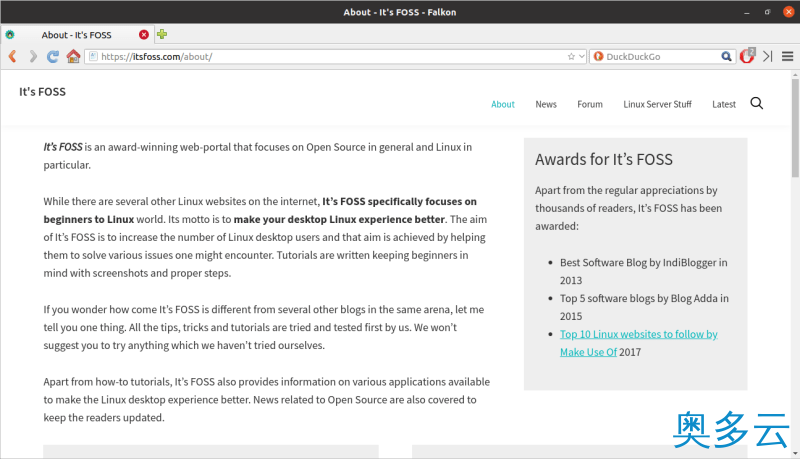Go forward using the gray forward arrow

click(33, 56)
